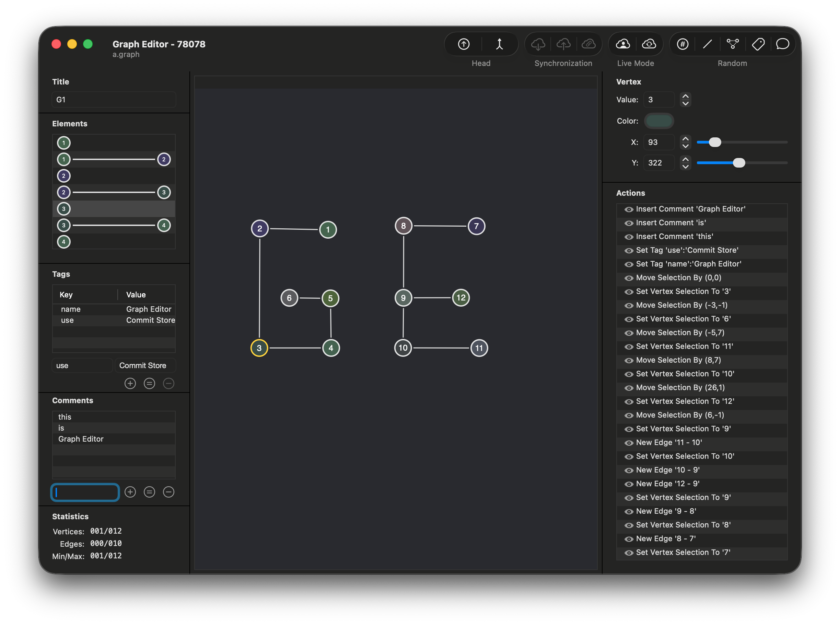This screenshot has height=625, width=840.
Task: Click the Live Mode cloud user icon
Action: tap(623, 44)
